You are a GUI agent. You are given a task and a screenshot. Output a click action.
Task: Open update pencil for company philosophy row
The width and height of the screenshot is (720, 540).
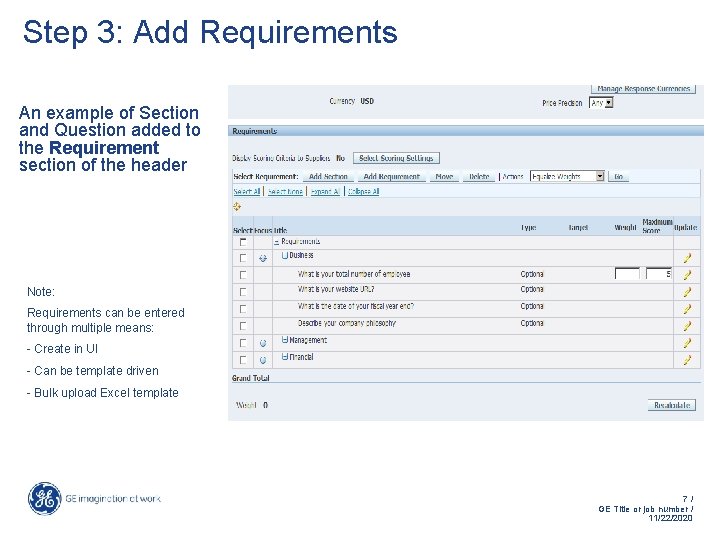tap(687, 326)
